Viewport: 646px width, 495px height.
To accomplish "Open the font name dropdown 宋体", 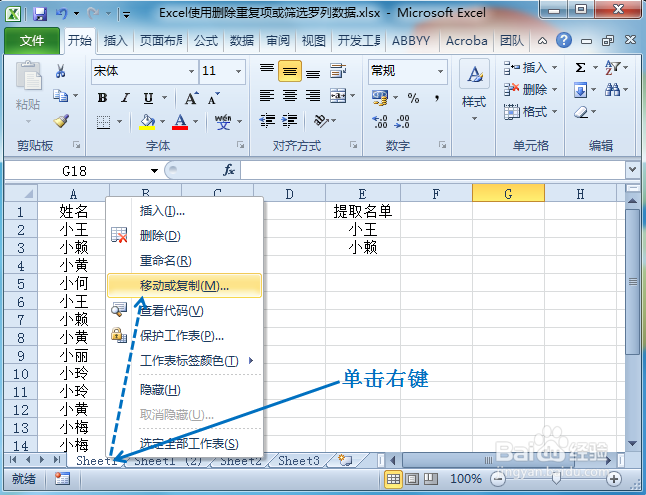I will 192,72.
